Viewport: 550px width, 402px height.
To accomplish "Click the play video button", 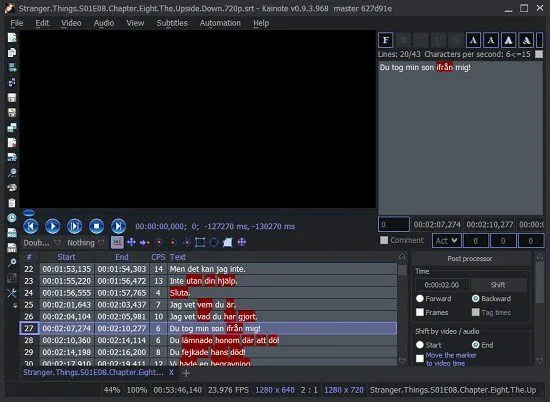I will (53, 226).
